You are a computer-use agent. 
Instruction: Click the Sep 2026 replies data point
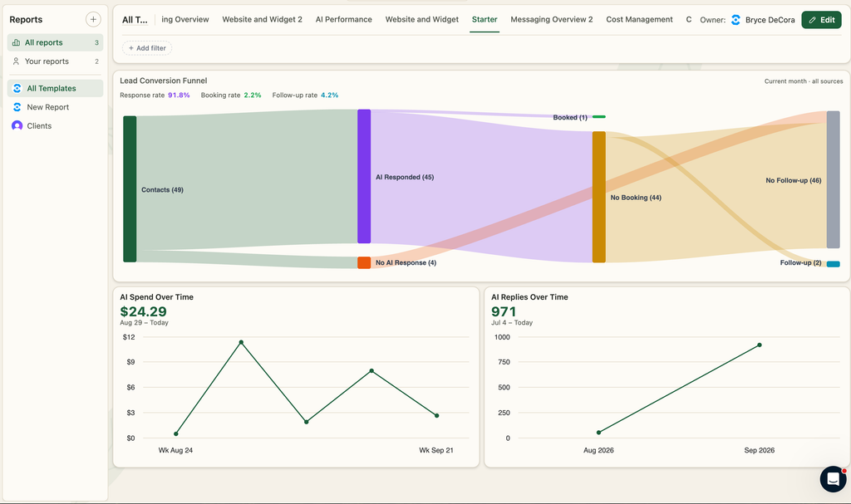click(x=760, y=345)
